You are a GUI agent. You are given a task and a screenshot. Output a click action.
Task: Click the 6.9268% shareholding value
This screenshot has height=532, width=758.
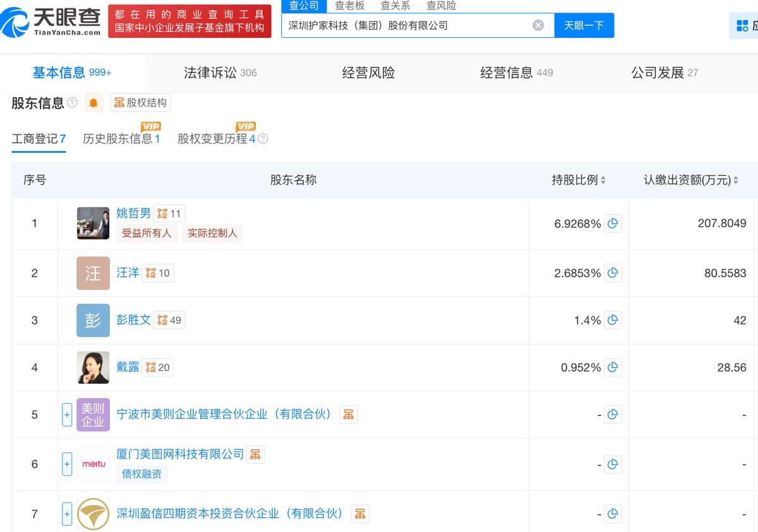(577, 223)
